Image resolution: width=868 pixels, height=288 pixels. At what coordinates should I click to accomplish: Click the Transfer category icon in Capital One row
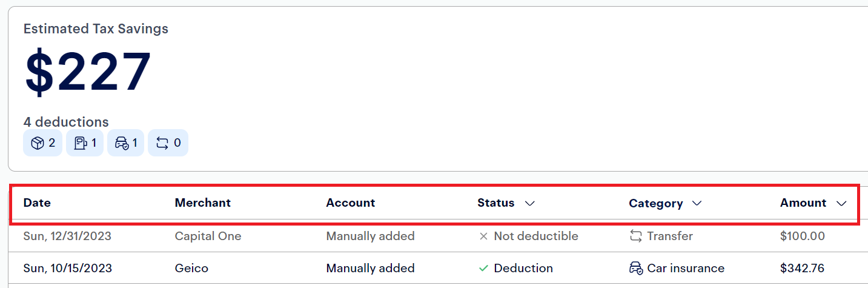pyautogui.click(x=635, y=236)
